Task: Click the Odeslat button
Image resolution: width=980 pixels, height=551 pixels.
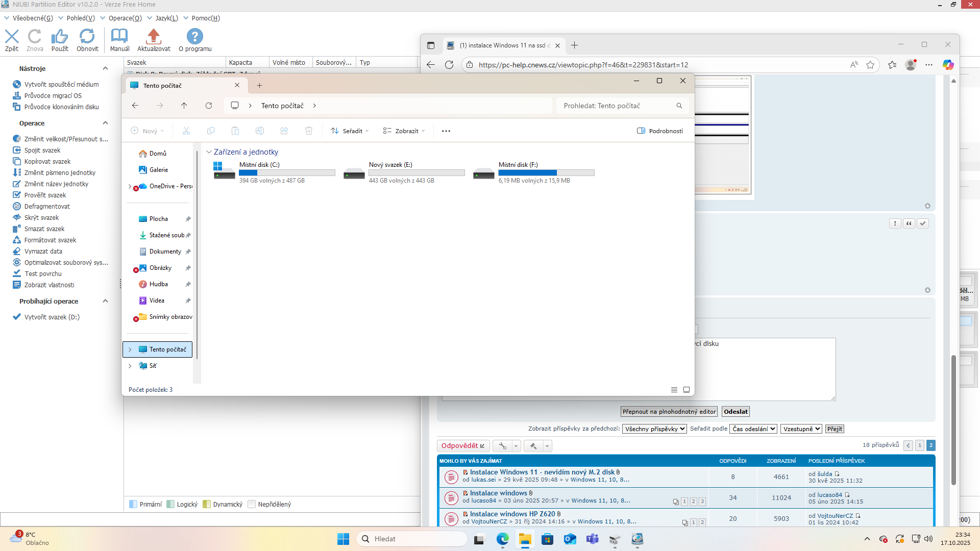Action: coord(736,412)
